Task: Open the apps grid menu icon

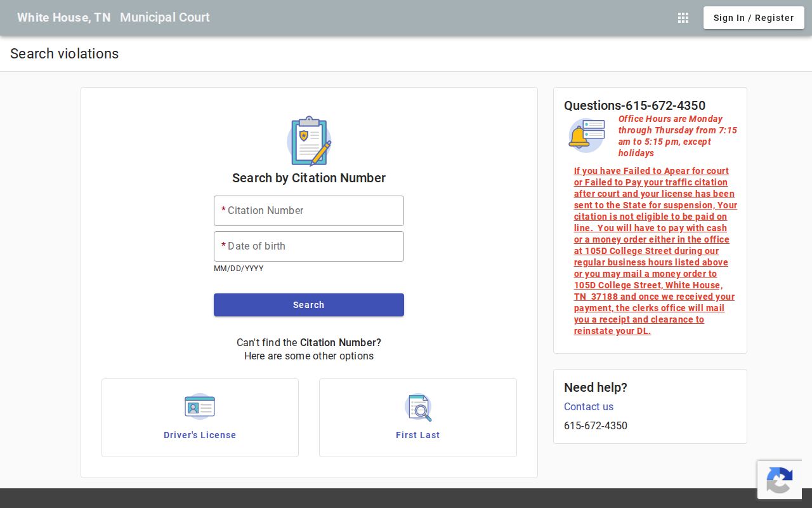Action: pyautogui.click(x=683, y=18)
